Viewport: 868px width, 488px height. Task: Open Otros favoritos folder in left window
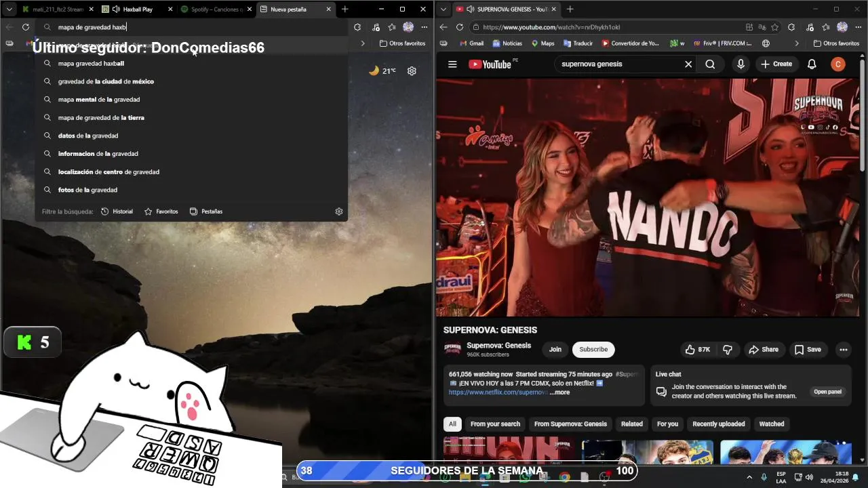[x=402, y=43]
